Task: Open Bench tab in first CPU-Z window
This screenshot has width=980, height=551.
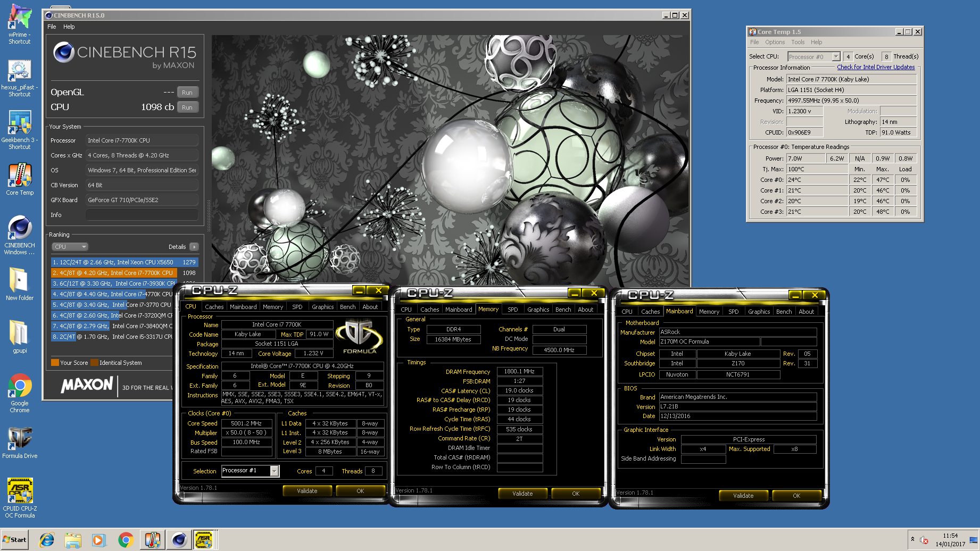Action: (347, 307)
